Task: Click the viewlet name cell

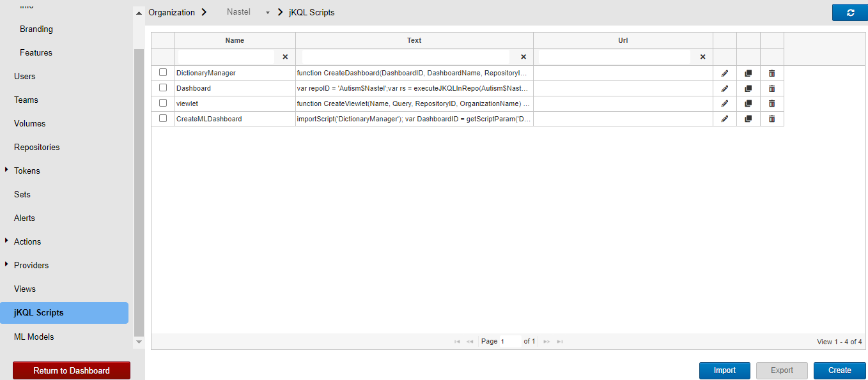Action: tap(235, 103)
